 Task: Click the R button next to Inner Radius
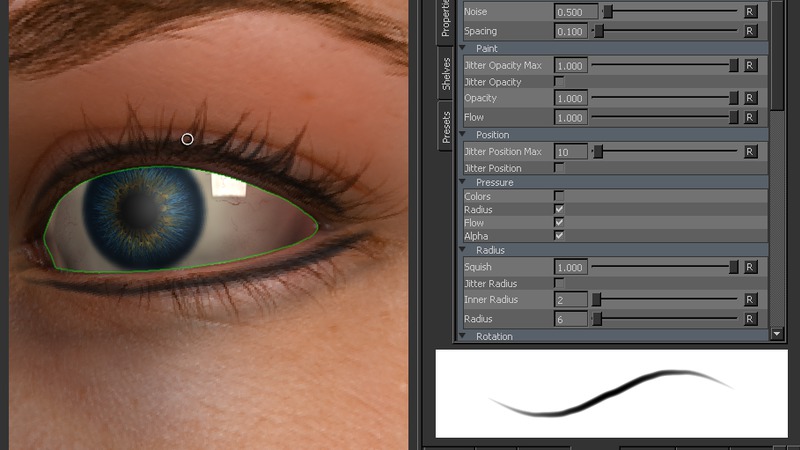750,300
